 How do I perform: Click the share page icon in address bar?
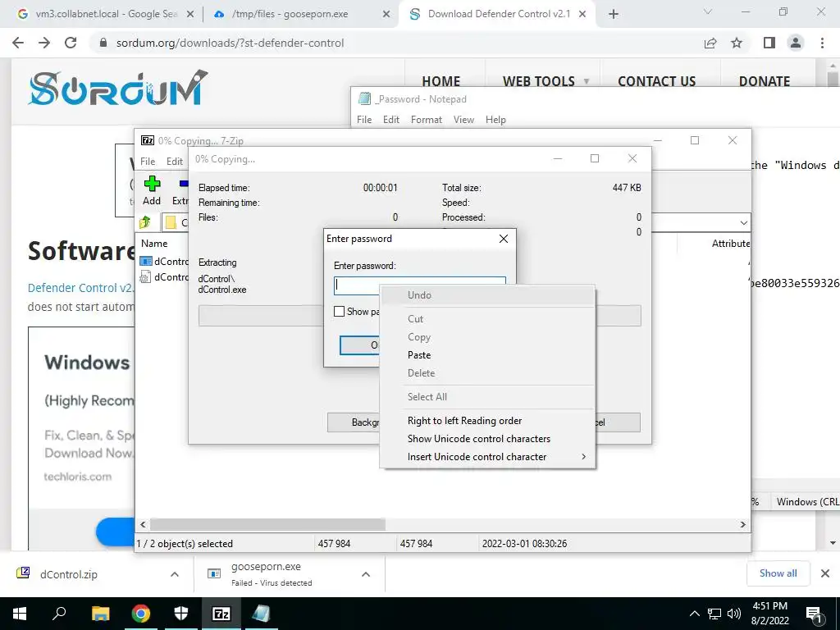pos(710,43)
